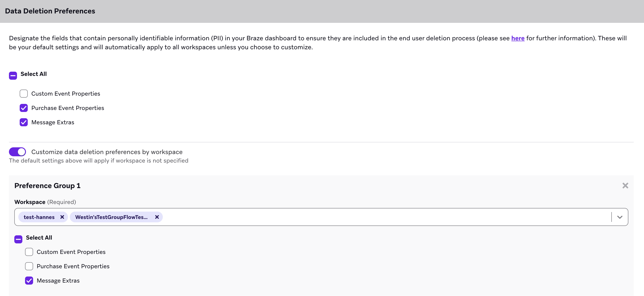Check Preference Group 1 Custom Event Properties
Viewport: 644px width, 296px height.
point(29,252)
